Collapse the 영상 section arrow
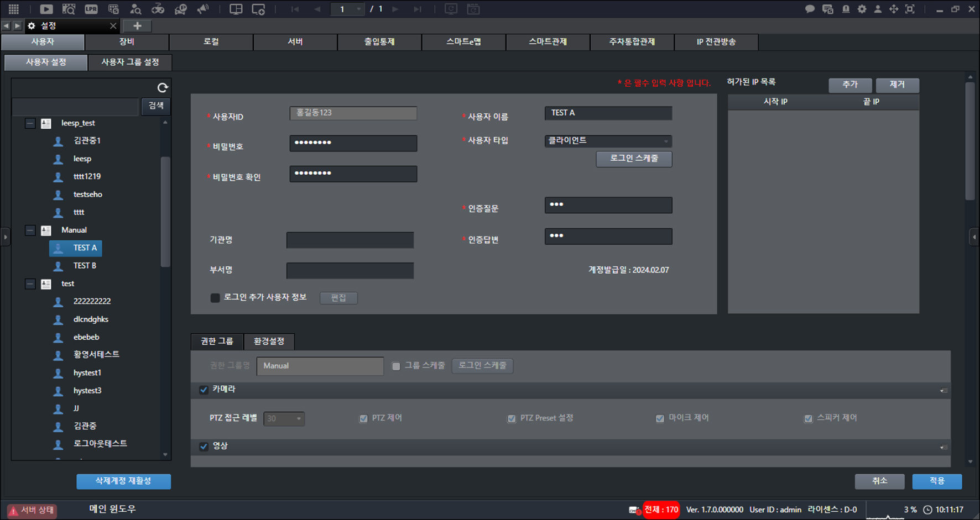 click(x=943, y=447)
